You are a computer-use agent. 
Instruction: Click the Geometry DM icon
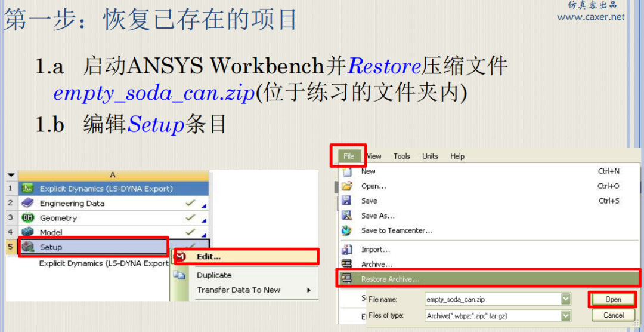[27, 218]
